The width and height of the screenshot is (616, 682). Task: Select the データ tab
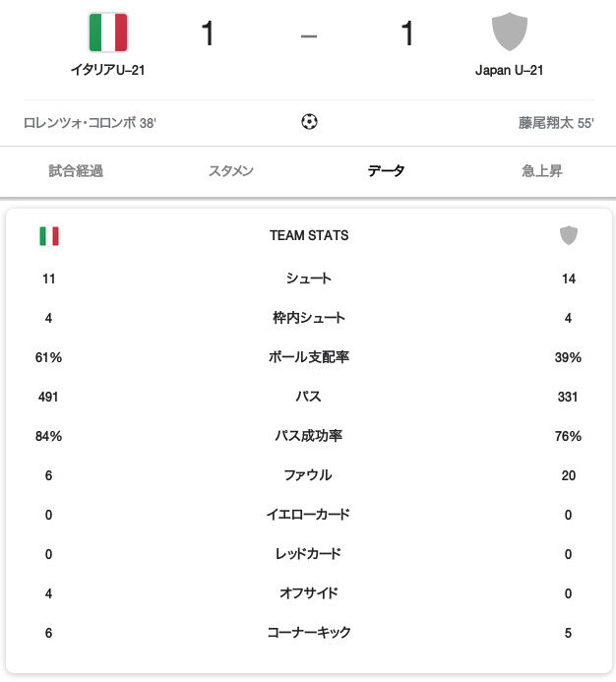coord(386,171)
